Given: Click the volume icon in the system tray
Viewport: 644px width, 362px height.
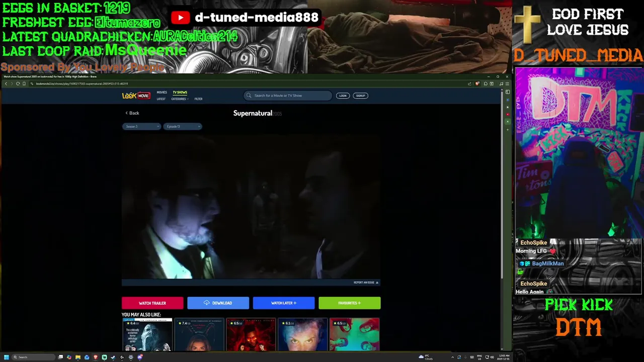Looking at the screenshot, I should coord(492,357).
